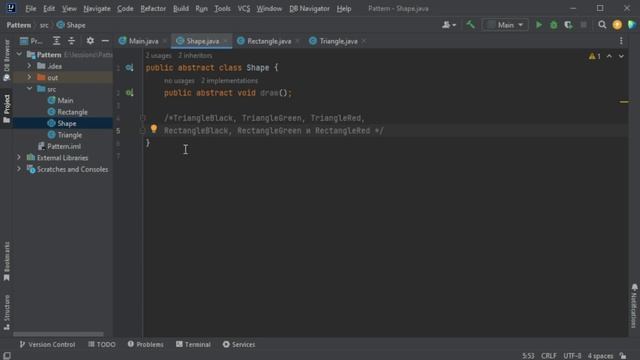The image size is (640, 360).
Task: Go to next highlighted error arrow
Action: tap(621, 56)
